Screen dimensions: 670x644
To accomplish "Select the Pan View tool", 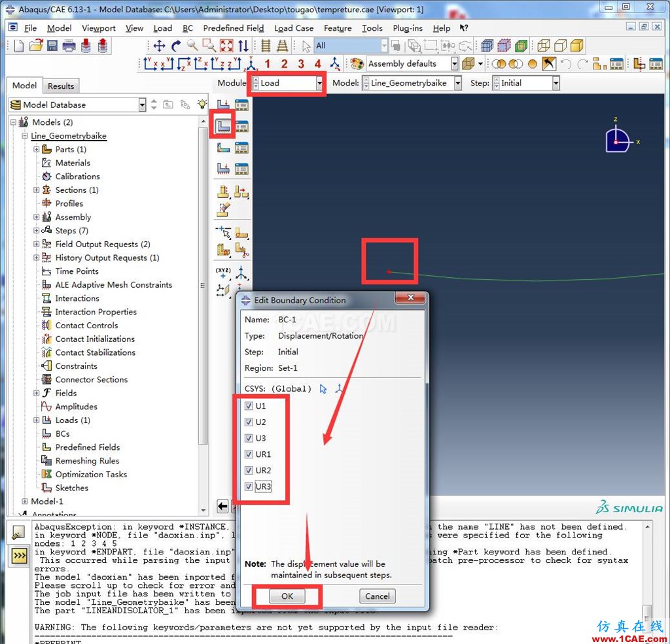I will point(160,46).
